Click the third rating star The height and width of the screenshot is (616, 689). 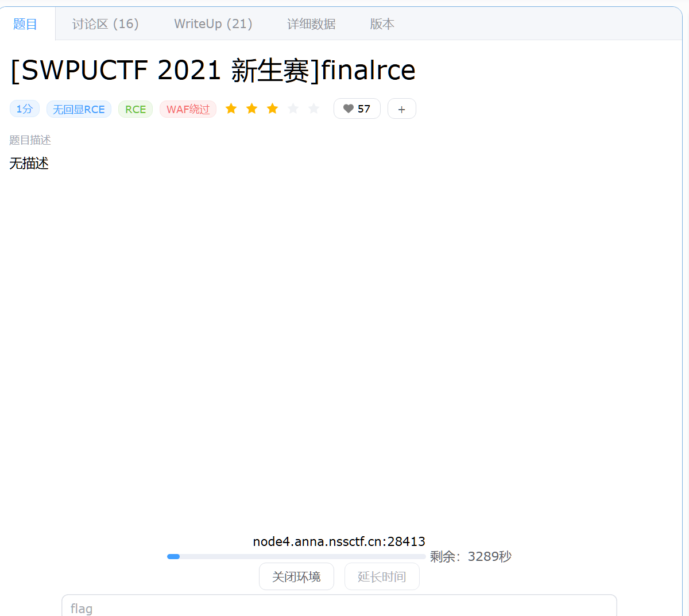coord(273,109)
